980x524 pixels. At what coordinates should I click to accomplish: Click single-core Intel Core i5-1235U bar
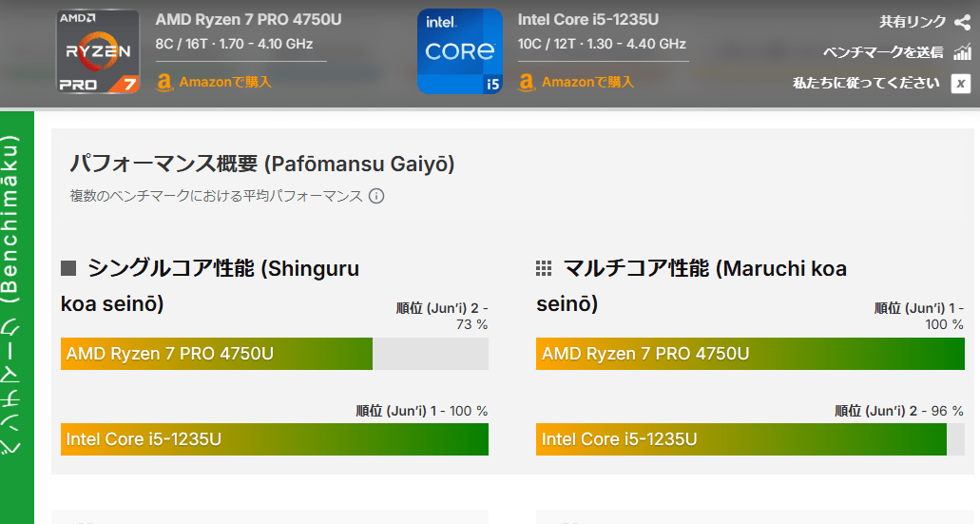tap(275, 439)
